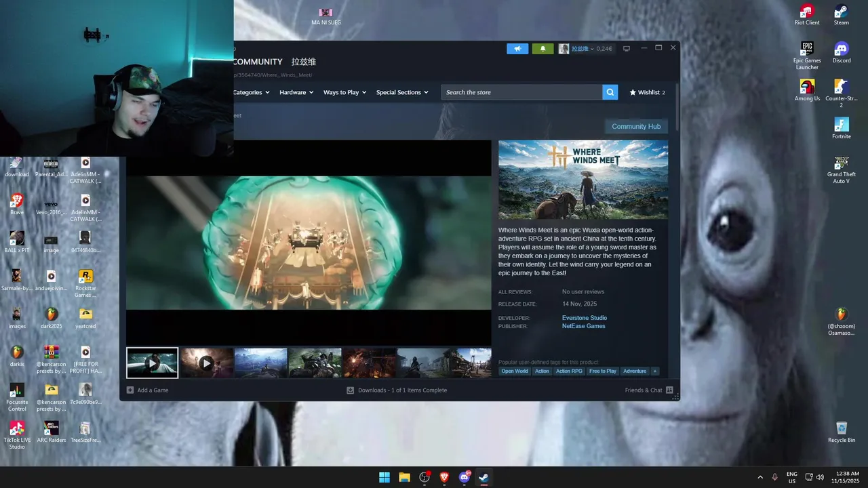868x488 pixels.
Task: Expand more tags plus button
Action: tap(654, 371)
